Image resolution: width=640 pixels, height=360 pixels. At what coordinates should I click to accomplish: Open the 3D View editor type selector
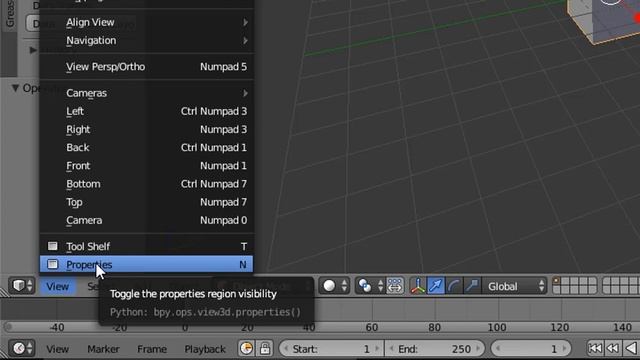pyautogui.click(x=21, y=286)
